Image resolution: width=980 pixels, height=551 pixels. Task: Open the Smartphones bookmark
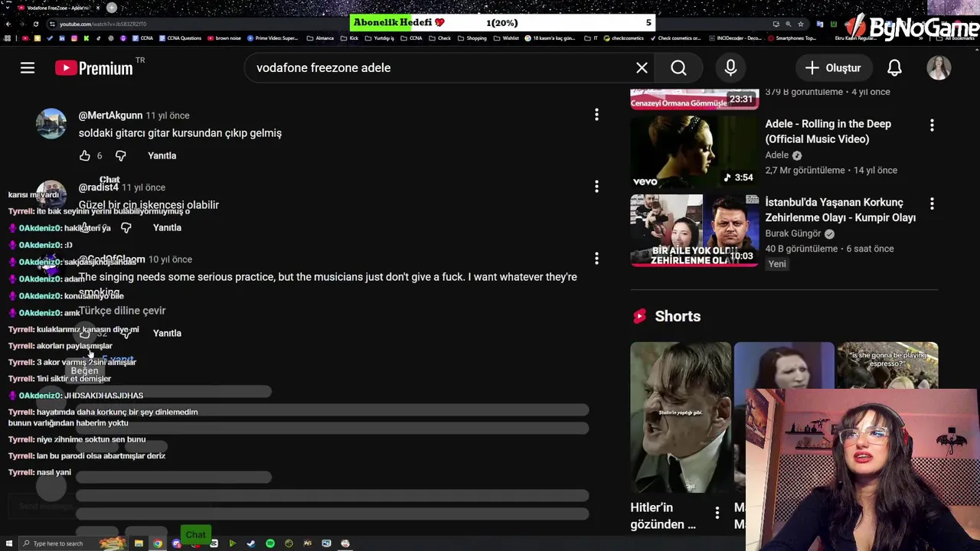(x=792, y=38)
